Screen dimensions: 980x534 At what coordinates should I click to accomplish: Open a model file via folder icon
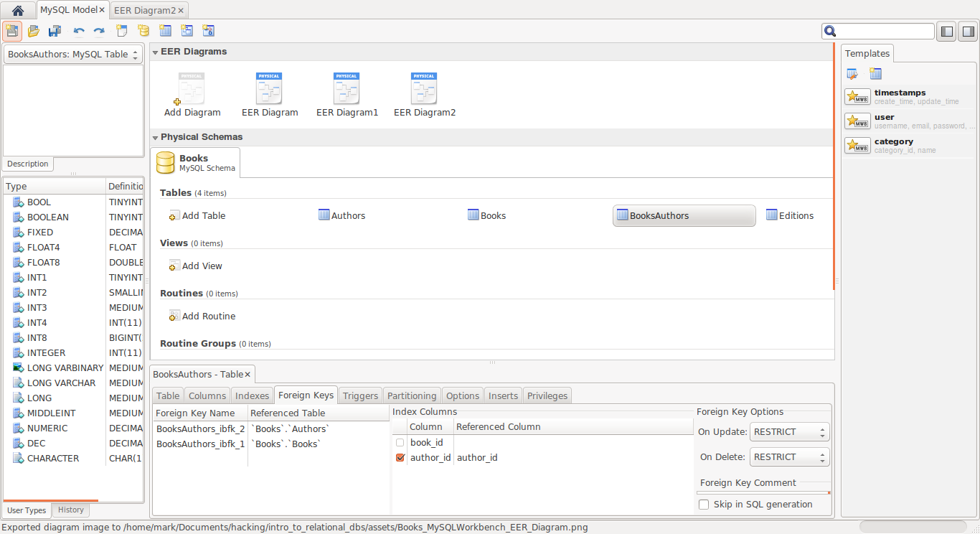click(x=33, y=31)
